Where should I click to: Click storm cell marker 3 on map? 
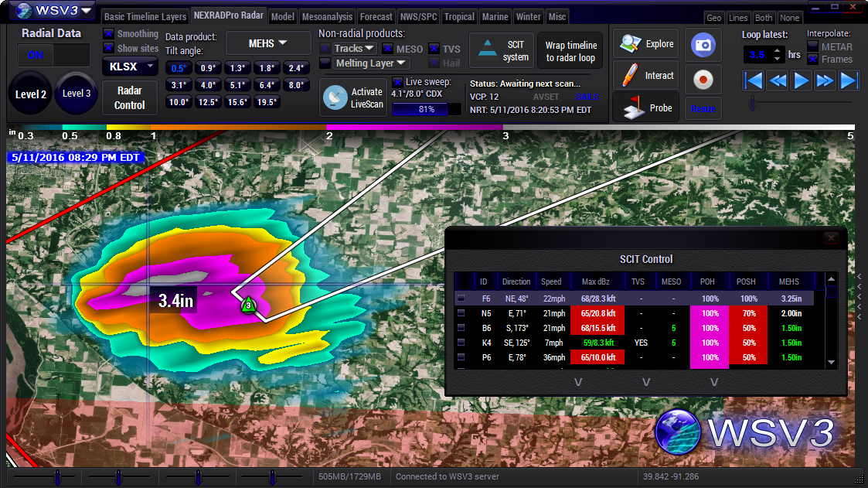249,305
